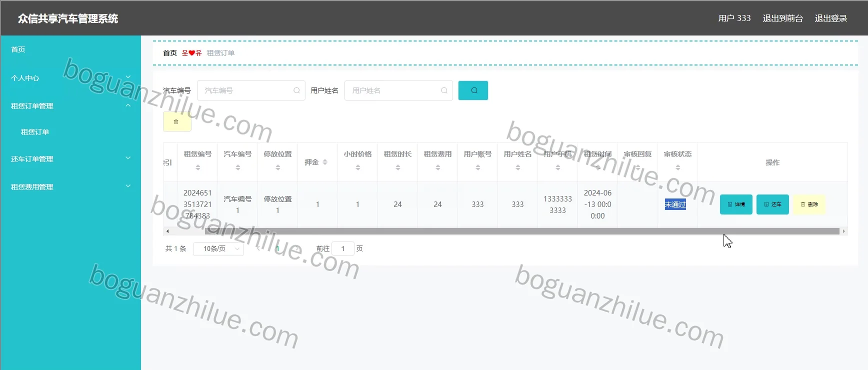This screenshot has height=370, width=868.
Task: Click the highlighted 未通过 status cell
Action: point(675,204)
